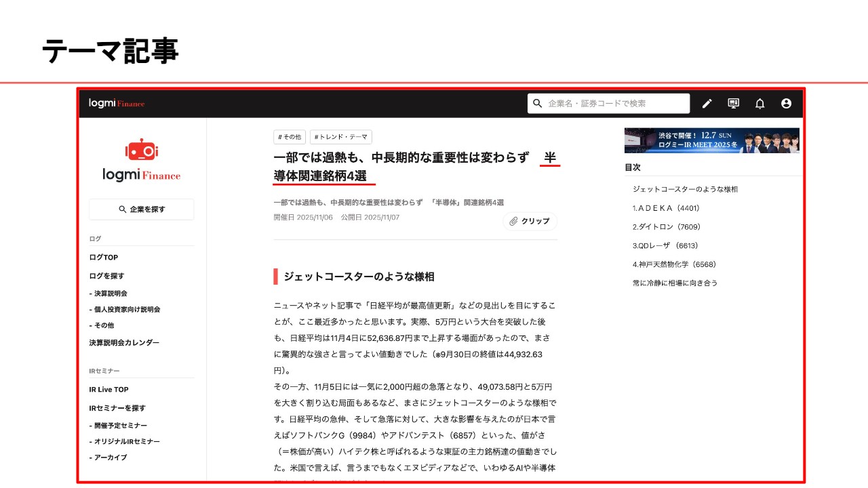Open the user account profile icon
This screenshot has height=488, width=868.
(786, 104)
